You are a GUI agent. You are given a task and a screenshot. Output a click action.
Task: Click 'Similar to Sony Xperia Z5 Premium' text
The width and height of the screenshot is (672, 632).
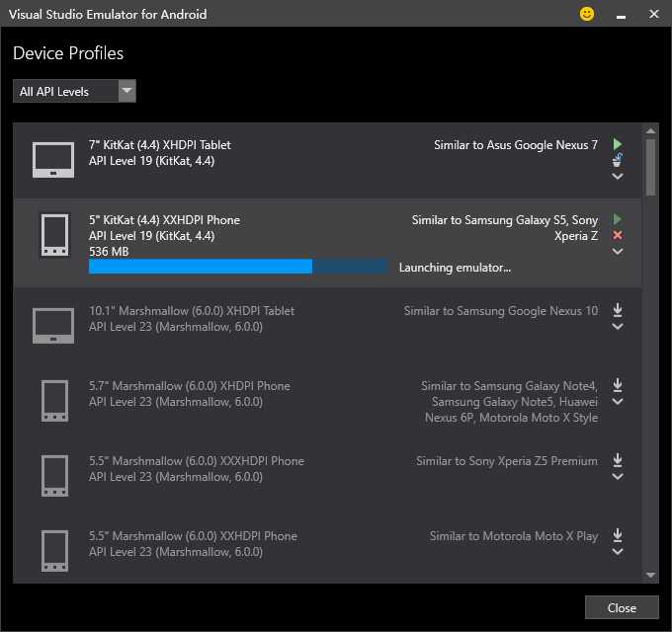pos(507,461)
